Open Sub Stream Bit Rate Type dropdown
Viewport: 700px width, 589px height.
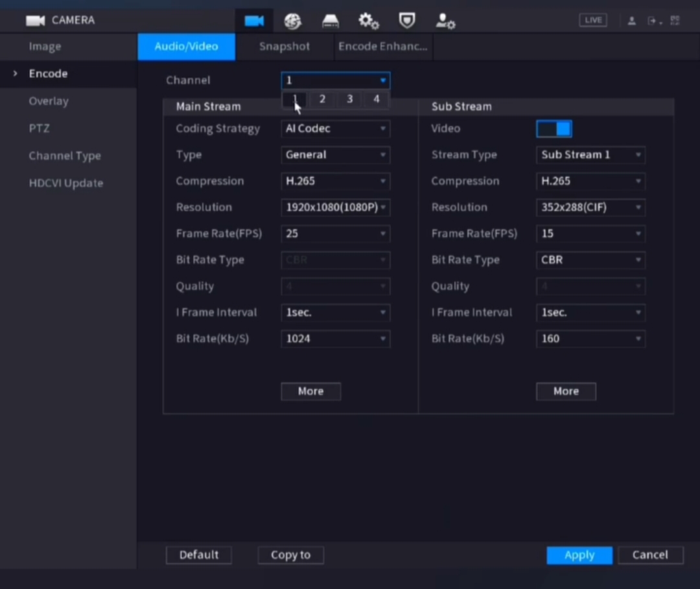click(590, 260)
